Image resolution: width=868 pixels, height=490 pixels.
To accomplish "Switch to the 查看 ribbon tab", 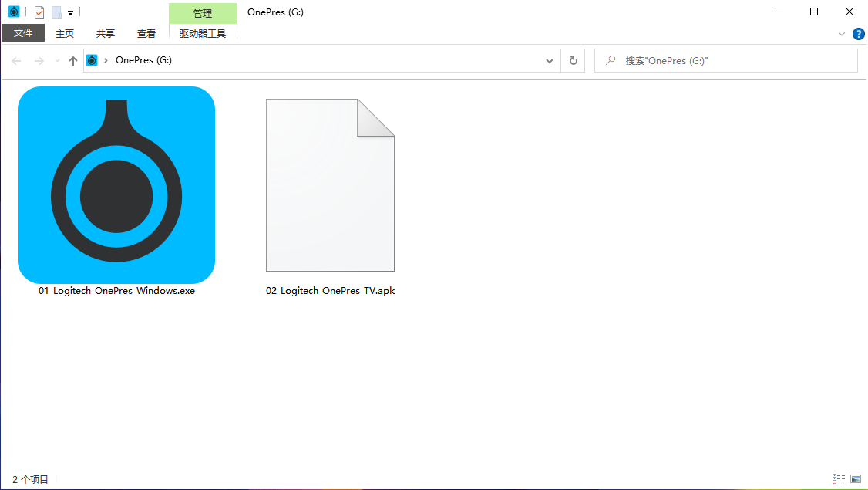I will pyautogui.click(x=146, y=34).
